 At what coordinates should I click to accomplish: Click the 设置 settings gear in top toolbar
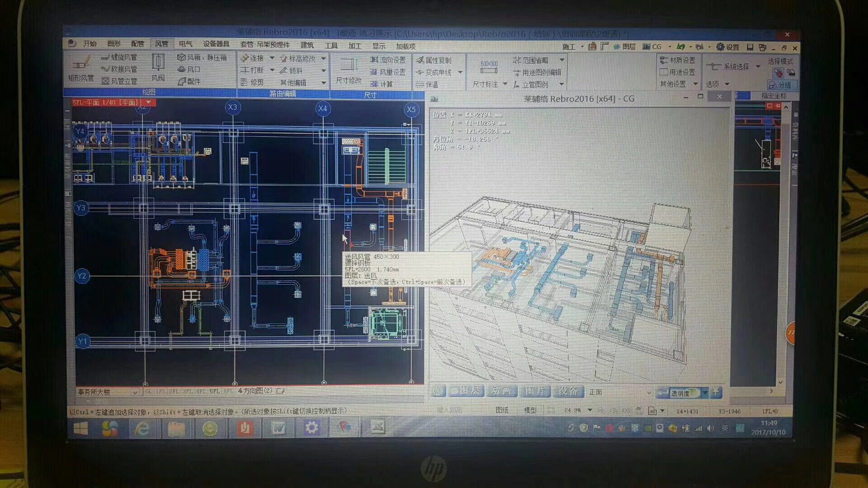(x=727, y=47)
